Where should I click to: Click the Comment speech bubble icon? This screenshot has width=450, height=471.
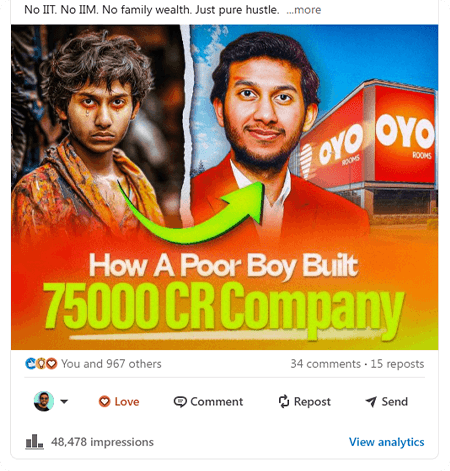coord(180,402)
